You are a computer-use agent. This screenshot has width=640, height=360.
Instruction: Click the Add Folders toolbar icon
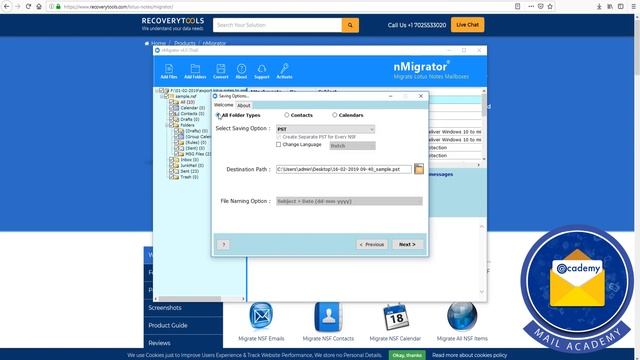[x=195, y=71]
